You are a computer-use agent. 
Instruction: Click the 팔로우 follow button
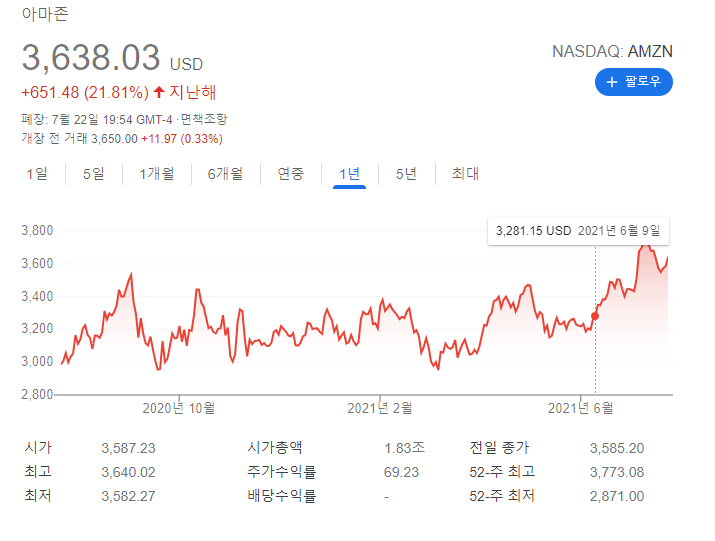pos(633,82)
